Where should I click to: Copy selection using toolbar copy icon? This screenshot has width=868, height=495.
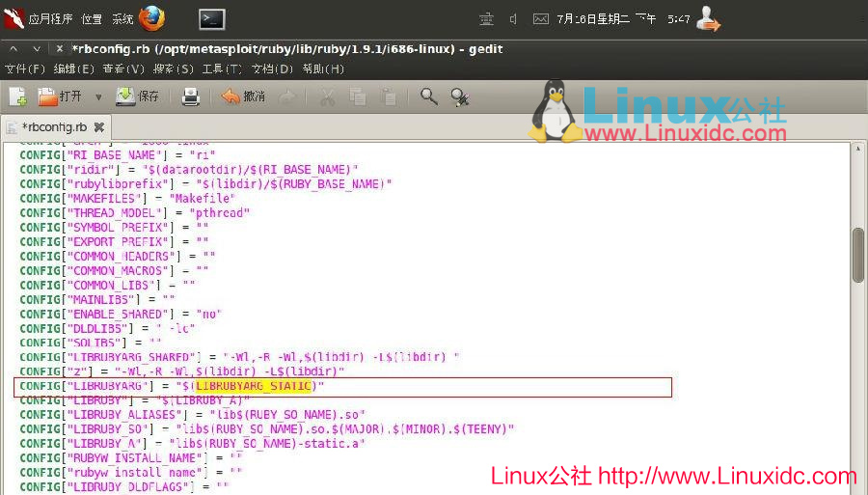(x=358, y=96)
